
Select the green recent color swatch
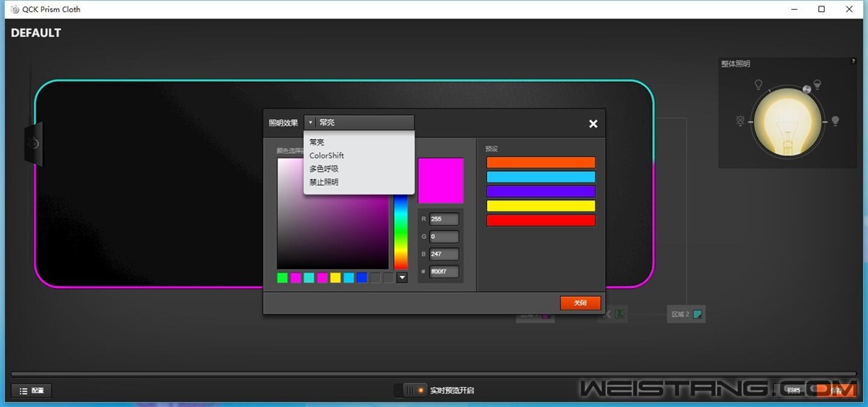(282, 278)
